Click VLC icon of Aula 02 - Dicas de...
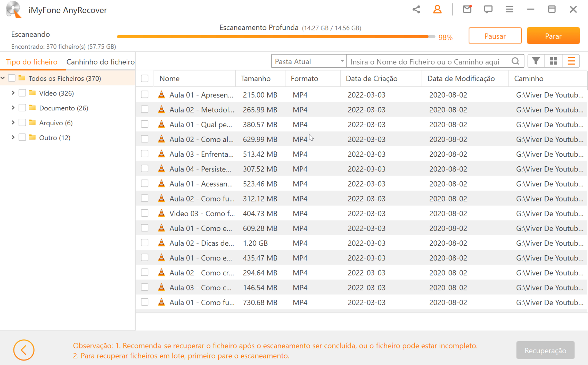 161,243
